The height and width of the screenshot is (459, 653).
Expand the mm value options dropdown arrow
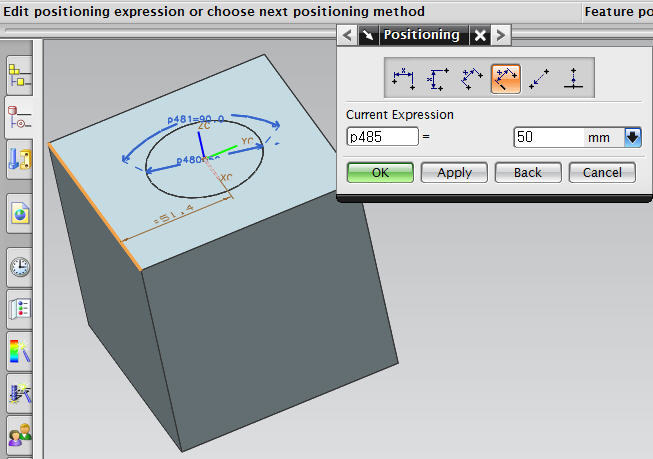[x=632, y=137]
